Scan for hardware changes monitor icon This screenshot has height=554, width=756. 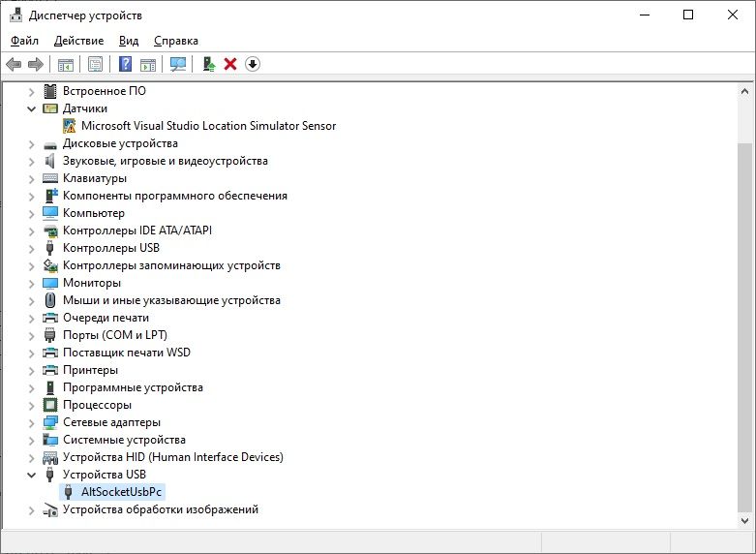click(178, 64)
